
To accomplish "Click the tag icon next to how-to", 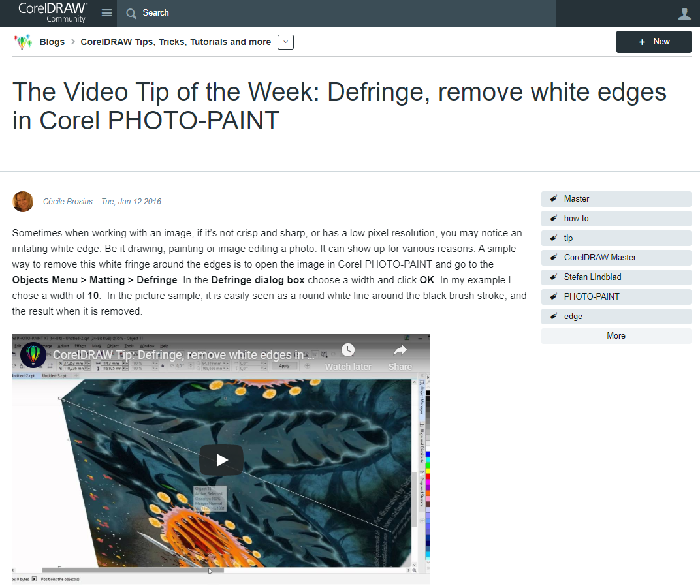I will 554,219.
